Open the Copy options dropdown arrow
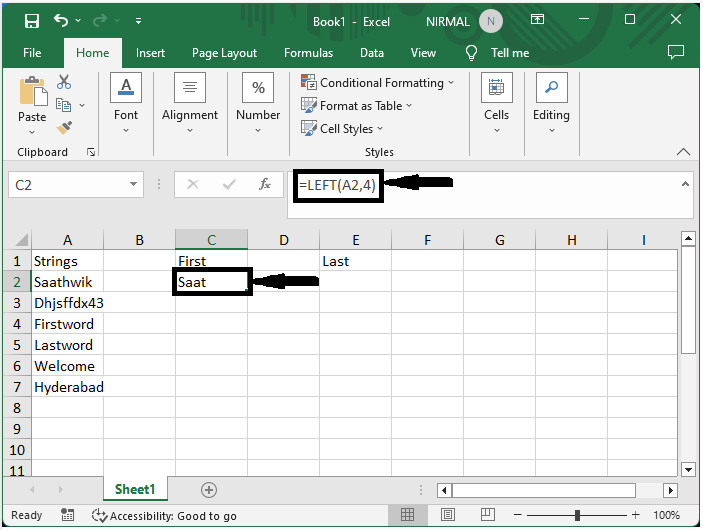703x530 pixels. click(82, 106)
